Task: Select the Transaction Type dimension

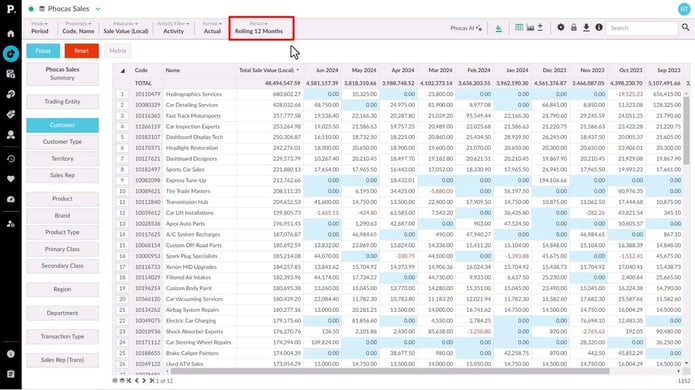Action: pyautogui.click(x=62, y=336)
